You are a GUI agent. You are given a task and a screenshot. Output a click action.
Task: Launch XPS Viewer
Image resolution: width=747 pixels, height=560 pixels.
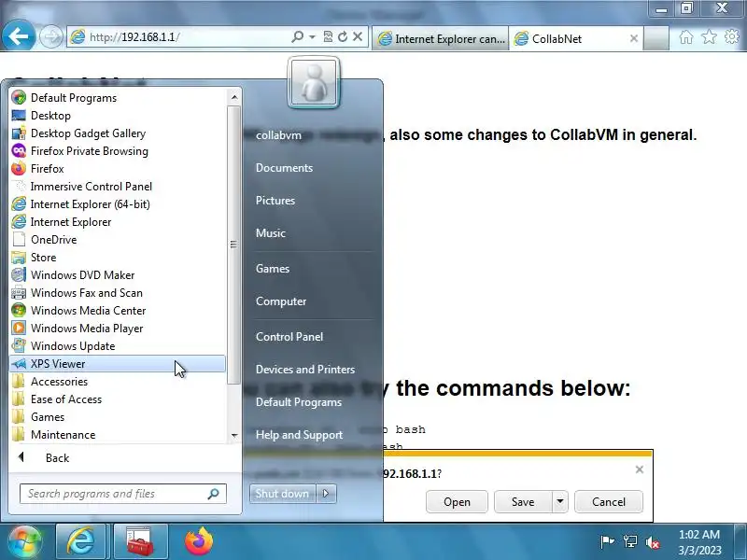117,364
